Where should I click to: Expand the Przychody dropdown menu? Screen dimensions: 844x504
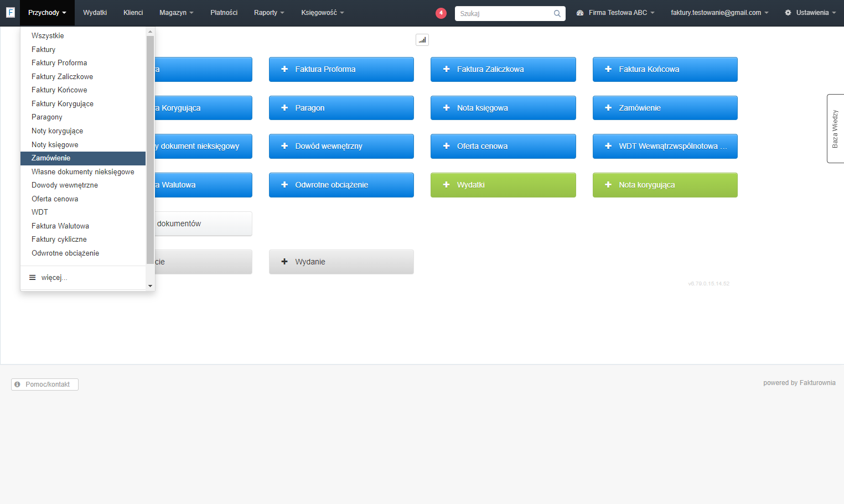(47, 13)
